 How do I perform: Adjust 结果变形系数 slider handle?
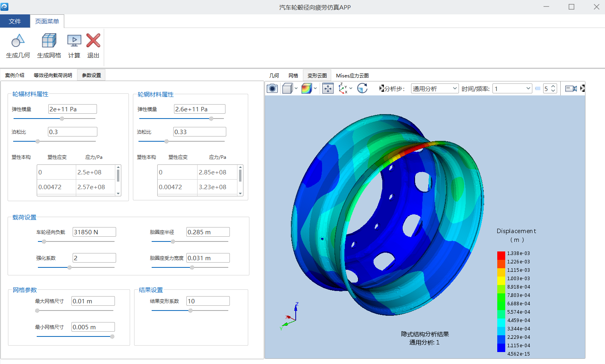pos(190,311)
